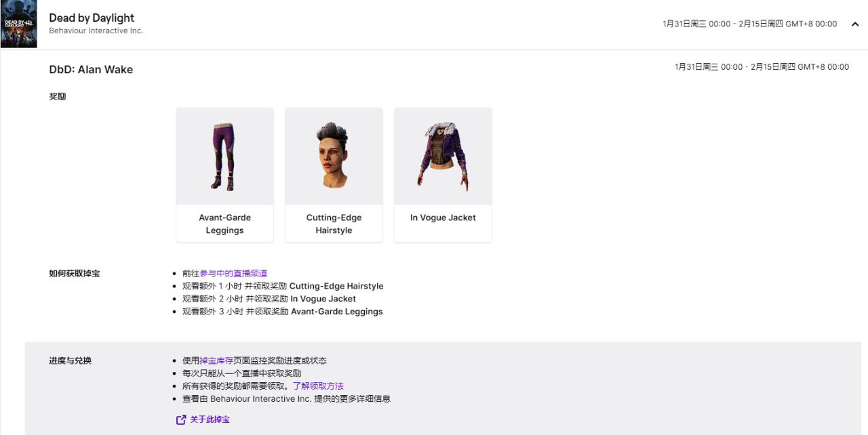Collapse the Dead by Daylight campaign chevron
Image resolution: width=868 pixels, height=435 pixels.
pos(855,24)
